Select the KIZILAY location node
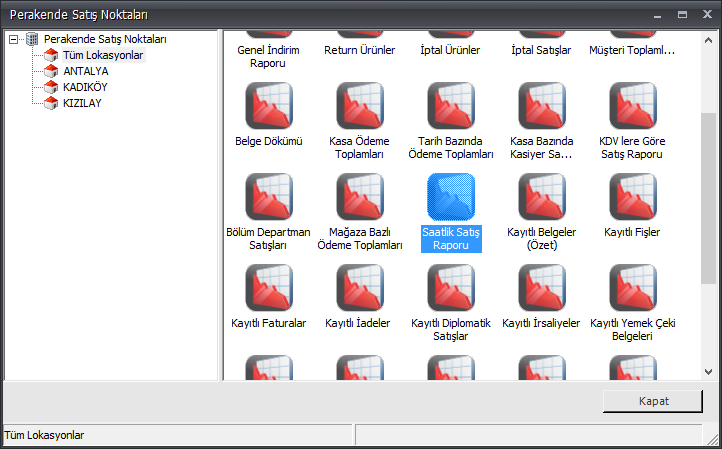This screenshot has height=449, width=722. coord(82,103)
